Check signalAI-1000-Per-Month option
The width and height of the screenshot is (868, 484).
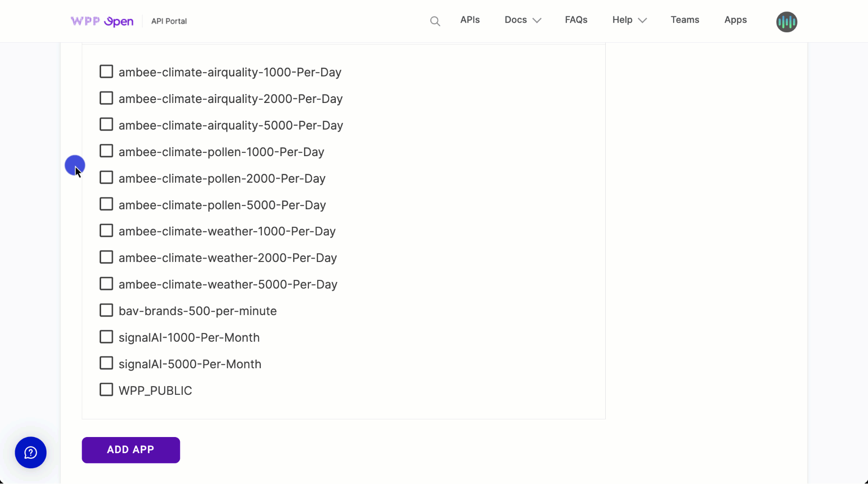106,337
